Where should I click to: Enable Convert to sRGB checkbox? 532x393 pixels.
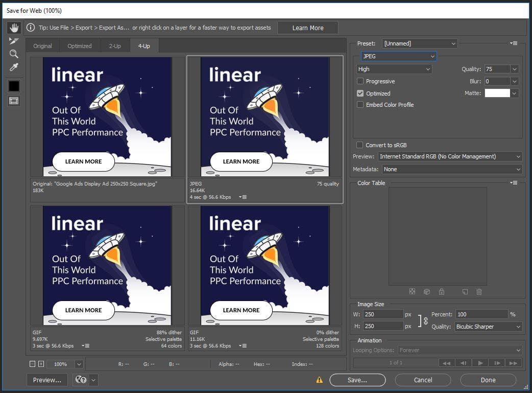tap(360, 145)
